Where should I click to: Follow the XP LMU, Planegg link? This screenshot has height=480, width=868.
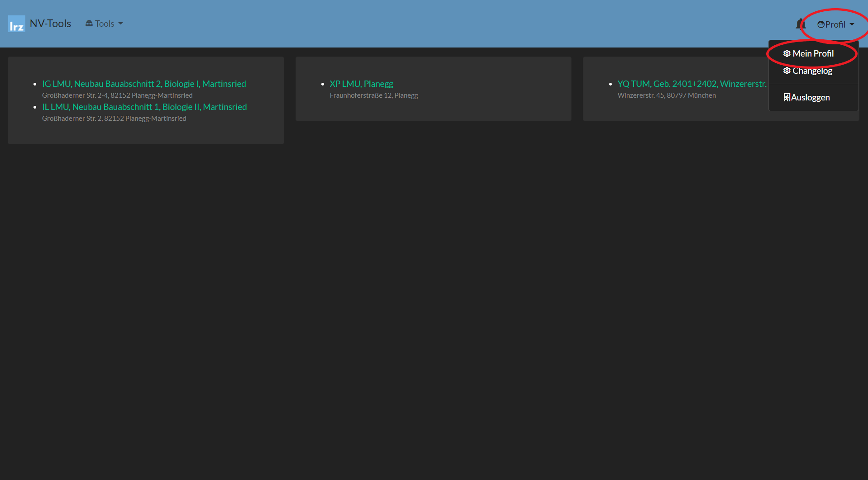pyautogui.click(x=361, y=84)
